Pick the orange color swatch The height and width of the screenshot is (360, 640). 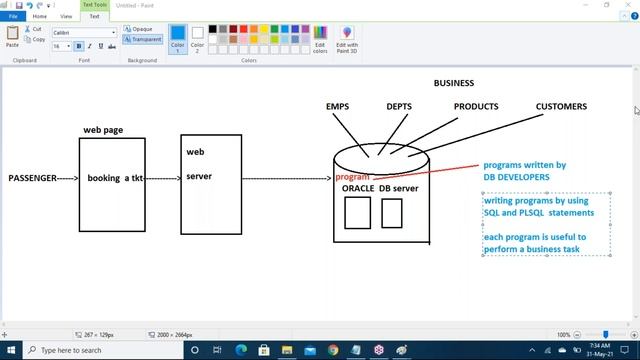tap(254, 29)
